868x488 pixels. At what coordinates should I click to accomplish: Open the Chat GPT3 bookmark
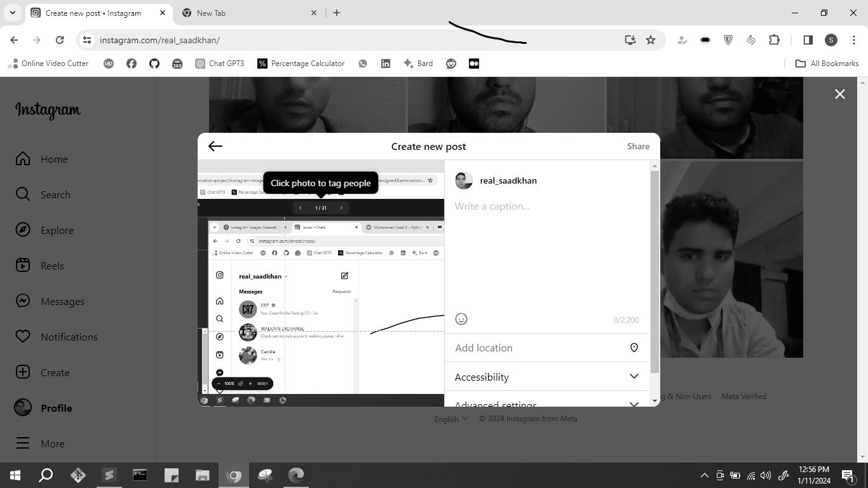coord(219,64)
